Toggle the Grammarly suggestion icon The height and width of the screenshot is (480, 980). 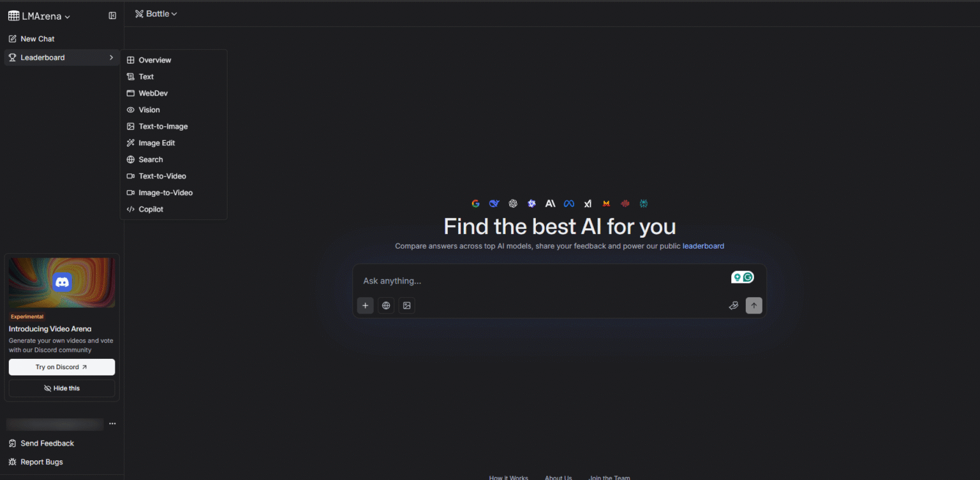[747, 277]
